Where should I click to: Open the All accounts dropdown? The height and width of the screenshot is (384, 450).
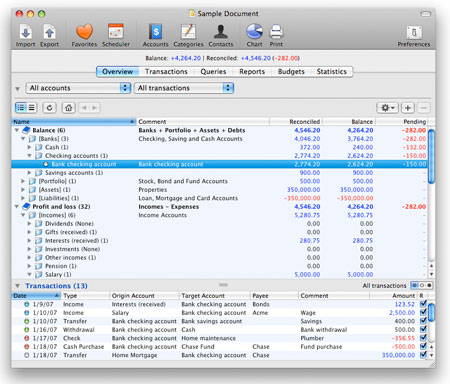pos(78,88)
